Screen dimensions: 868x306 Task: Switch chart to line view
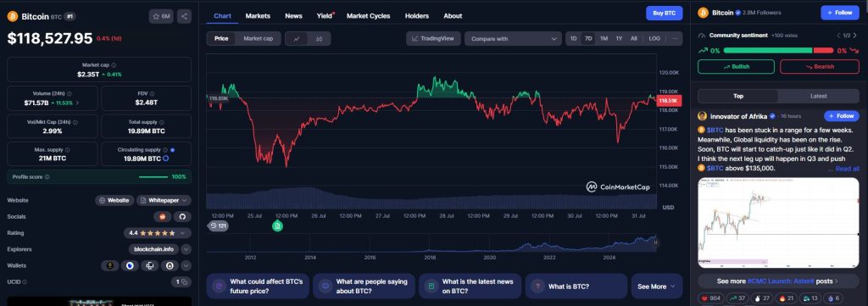297,39
